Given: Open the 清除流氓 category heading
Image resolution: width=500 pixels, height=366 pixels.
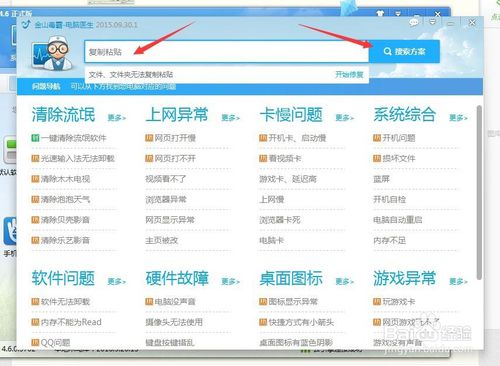Looking at the screenshot, I should tap(63, 115).
